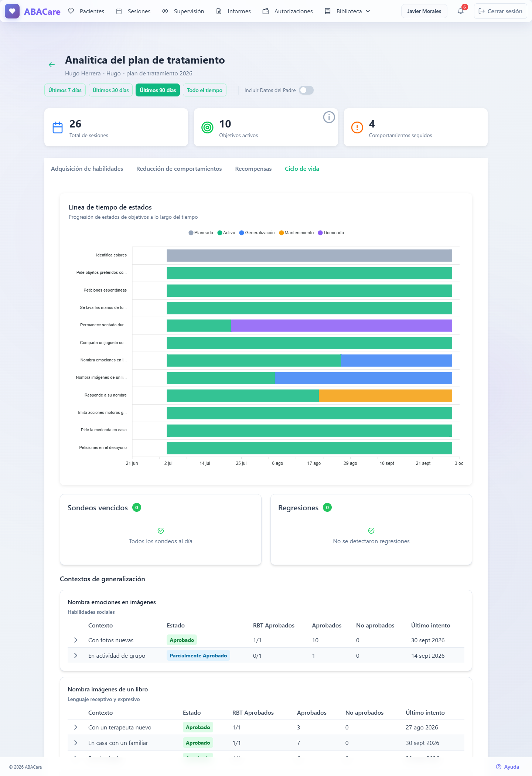532x776 pixels.
Task: Filter by Últimos 30 días
Action: point(111,90)
